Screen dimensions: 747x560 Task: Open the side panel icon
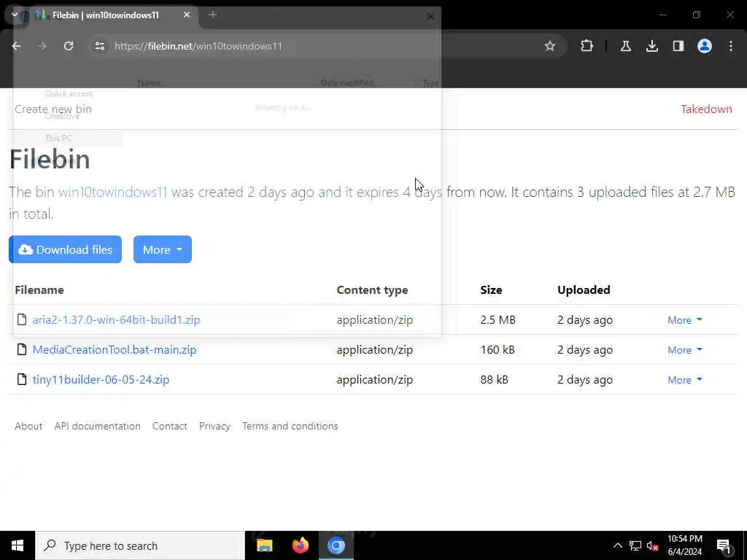678,46
